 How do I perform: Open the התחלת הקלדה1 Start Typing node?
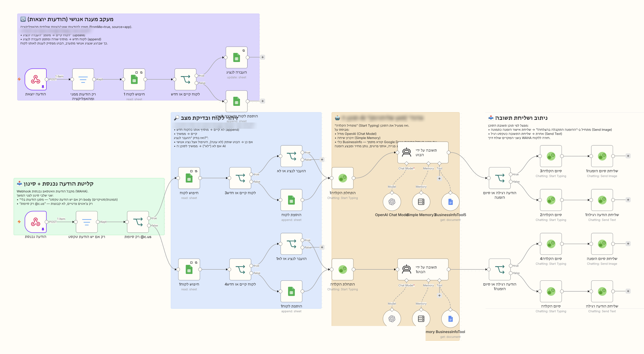(x=343, y=178)
